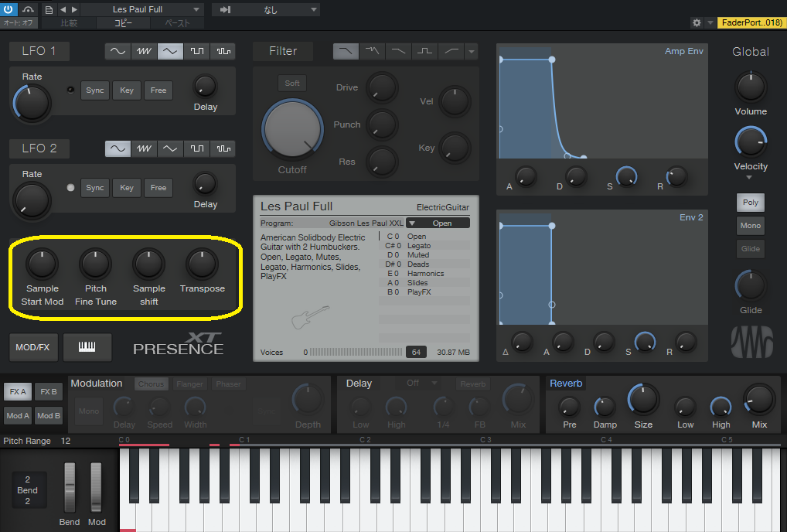Screen dimensions: 787x532
Task: Select third filter slope icon
Action: (398, 51)
